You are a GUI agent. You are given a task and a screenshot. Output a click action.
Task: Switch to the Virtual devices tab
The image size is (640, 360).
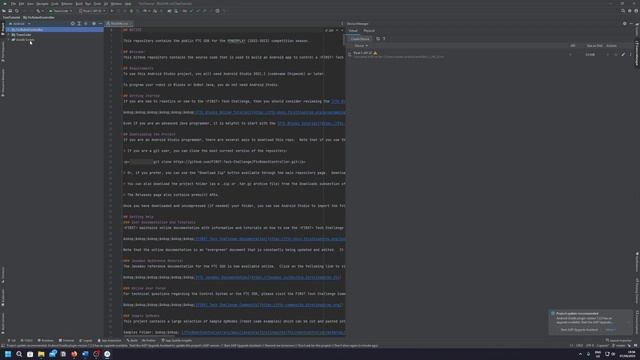(353, 31)
